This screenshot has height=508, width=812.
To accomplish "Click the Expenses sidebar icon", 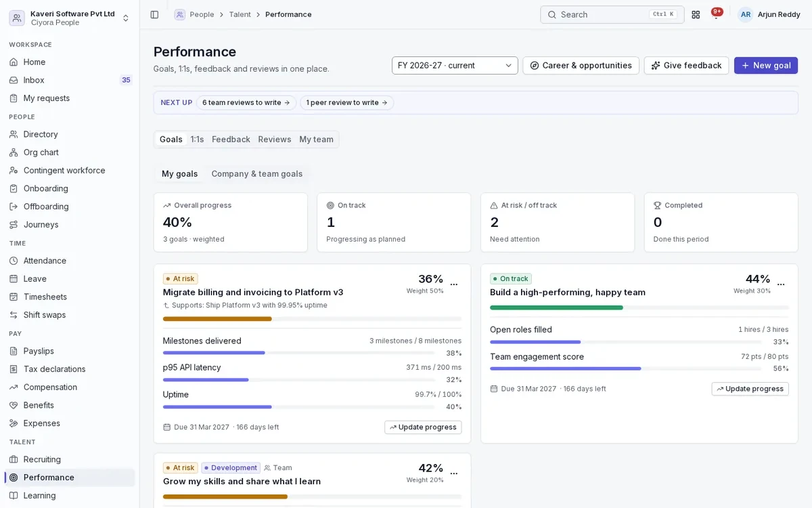I will (14, 423).
